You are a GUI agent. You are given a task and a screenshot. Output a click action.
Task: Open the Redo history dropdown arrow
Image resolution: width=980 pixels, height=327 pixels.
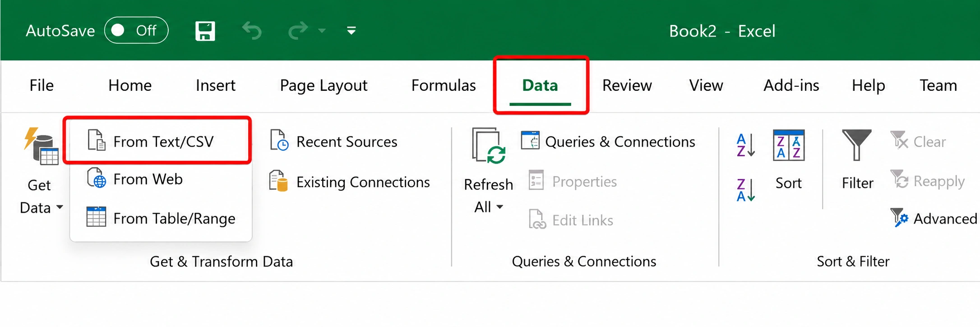[x=322, y=31]
